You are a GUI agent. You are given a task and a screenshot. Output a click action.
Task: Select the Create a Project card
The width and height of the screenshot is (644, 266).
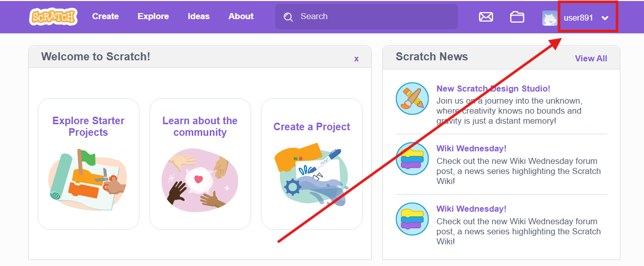point(312,164)
